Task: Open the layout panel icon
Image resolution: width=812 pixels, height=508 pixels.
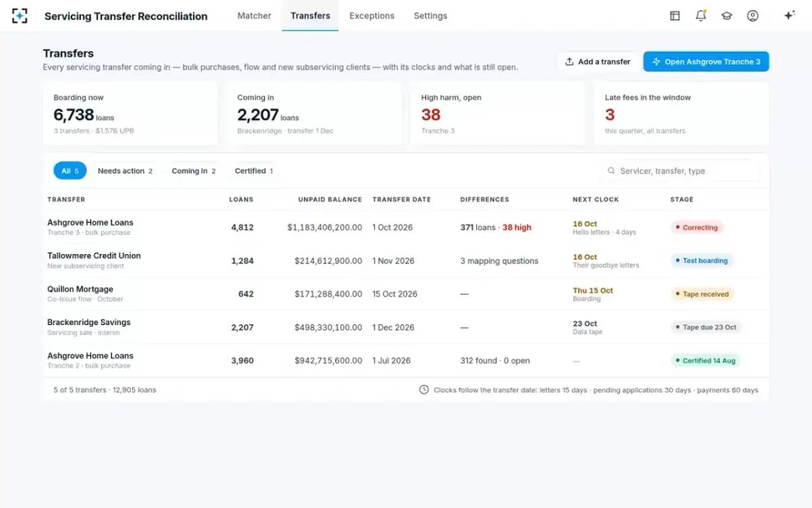Action: coord(675,16)
